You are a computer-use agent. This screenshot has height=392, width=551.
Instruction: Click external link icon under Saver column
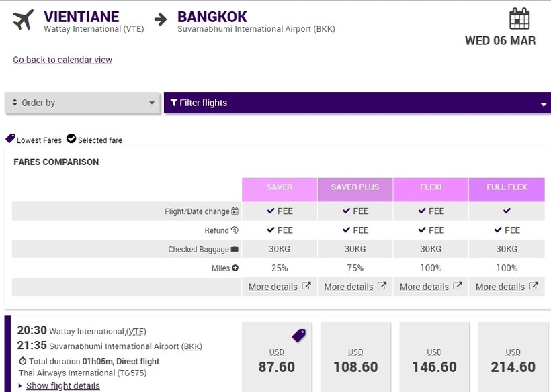point(306,287)
